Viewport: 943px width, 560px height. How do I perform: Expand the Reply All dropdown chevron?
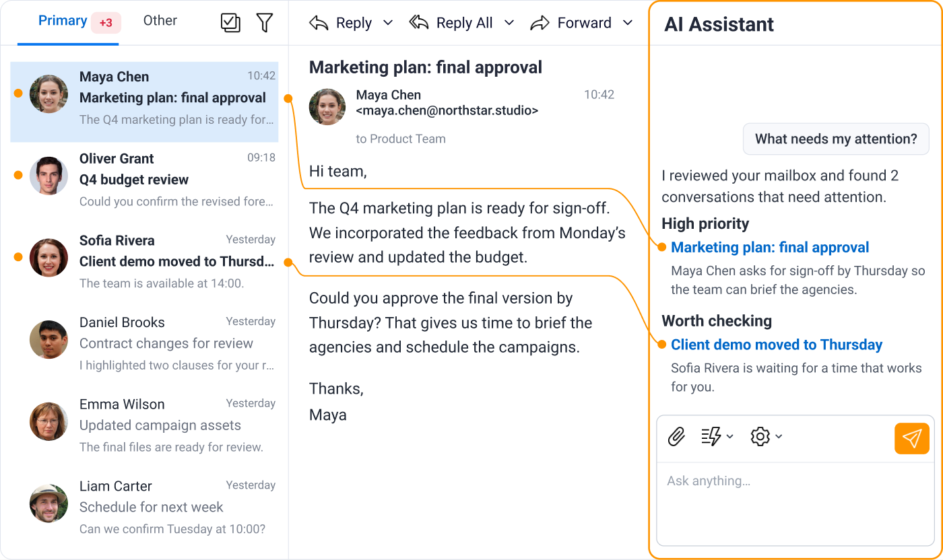[x=509, y=23]
